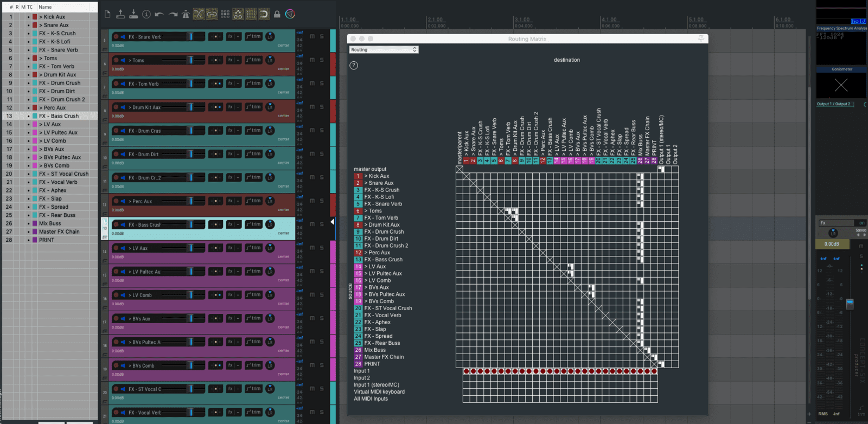Click the Redo arrow in the toolbar

click(x=173, y=15)
